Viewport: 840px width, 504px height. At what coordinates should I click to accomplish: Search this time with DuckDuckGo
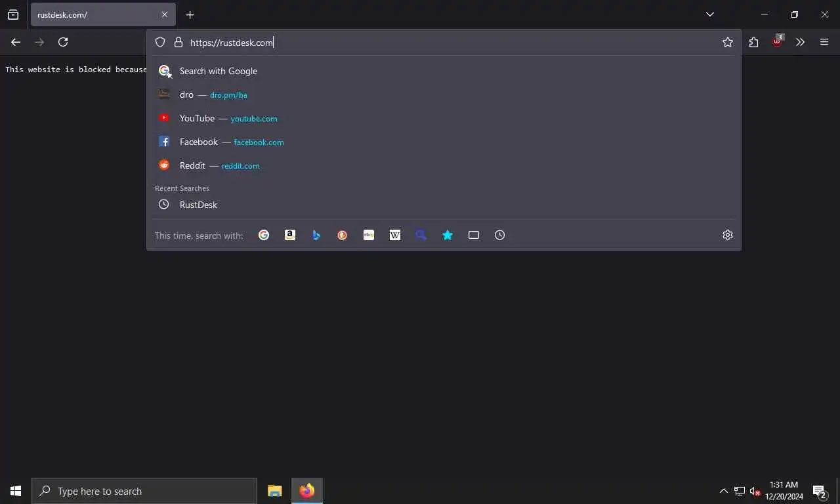(x=343, y=235)
